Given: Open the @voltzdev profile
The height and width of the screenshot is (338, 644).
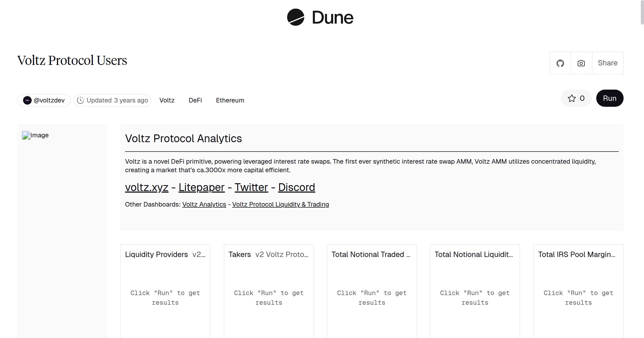Looking at the screenshot, I should 49,100.
